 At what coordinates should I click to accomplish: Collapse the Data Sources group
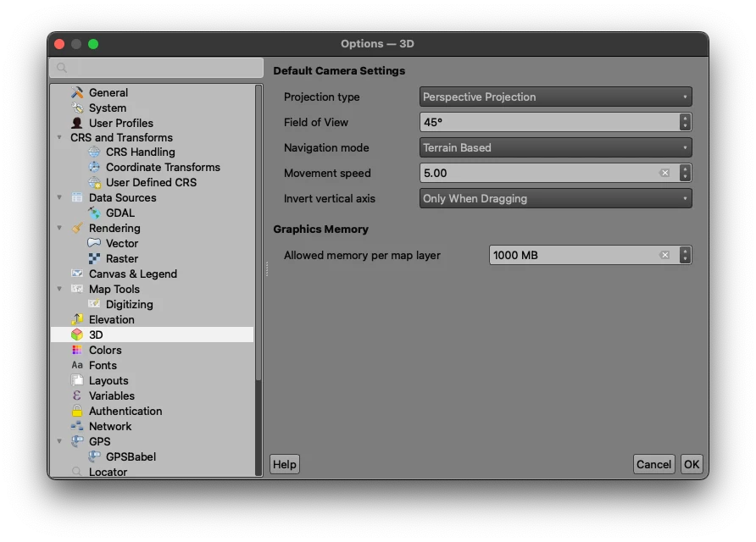(60, 197)
